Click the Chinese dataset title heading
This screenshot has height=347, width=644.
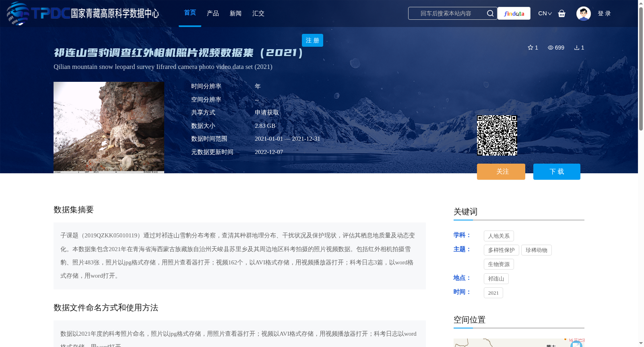pos(179,53)
